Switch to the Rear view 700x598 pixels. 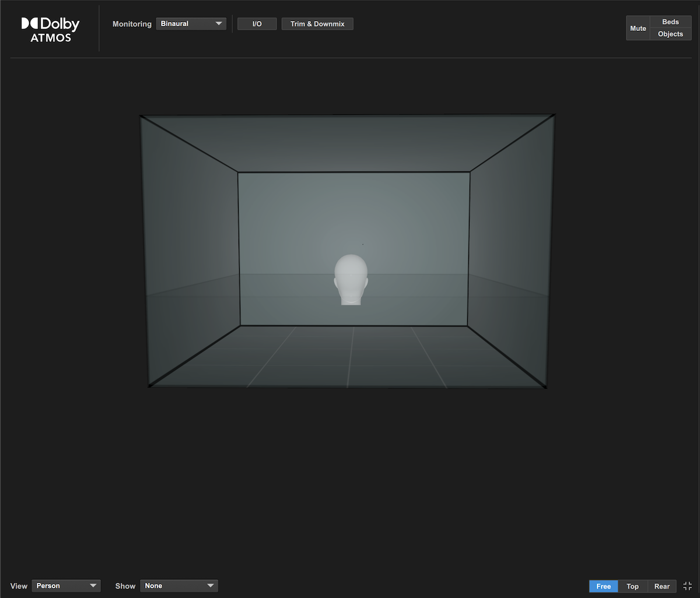661,586
